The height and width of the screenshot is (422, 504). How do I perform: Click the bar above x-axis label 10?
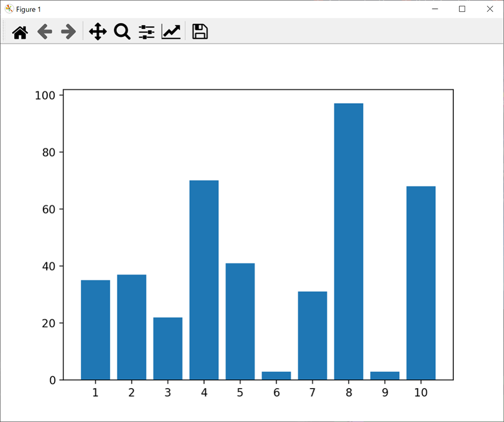click(421, 283)
